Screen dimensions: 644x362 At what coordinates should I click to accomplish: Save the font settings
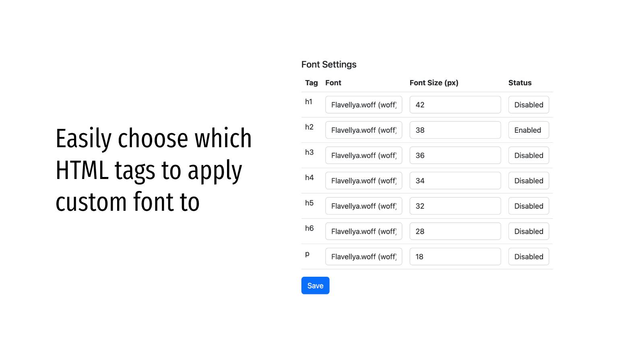point(315,286)
